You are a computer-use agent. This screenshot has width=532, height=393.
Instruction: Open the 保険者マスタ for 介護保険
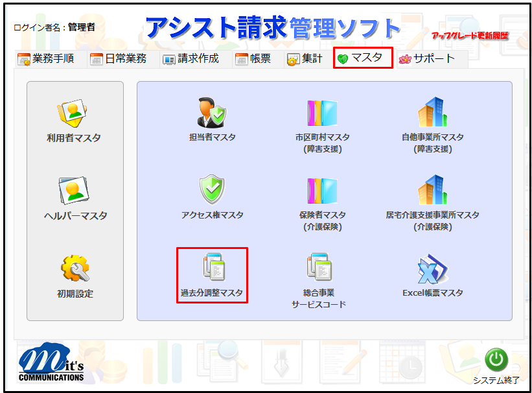[322, 191]
